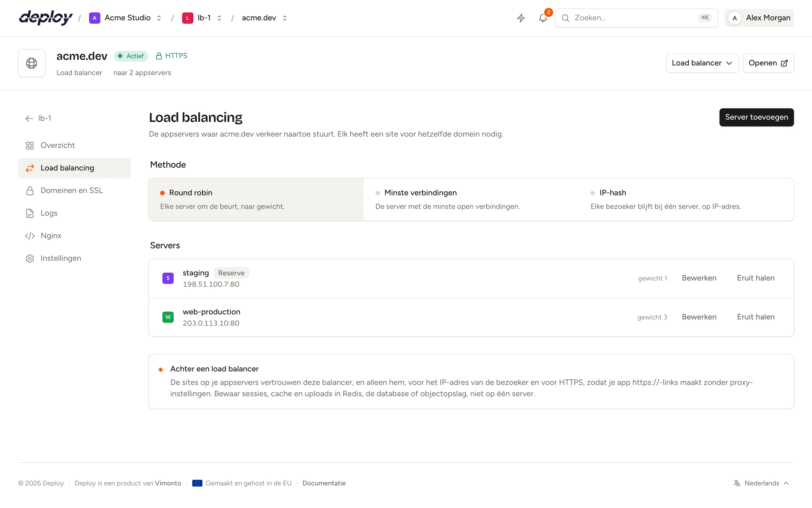Click the EU flag icon in footer
The image size is (812, 508).
tap(197, 483)
